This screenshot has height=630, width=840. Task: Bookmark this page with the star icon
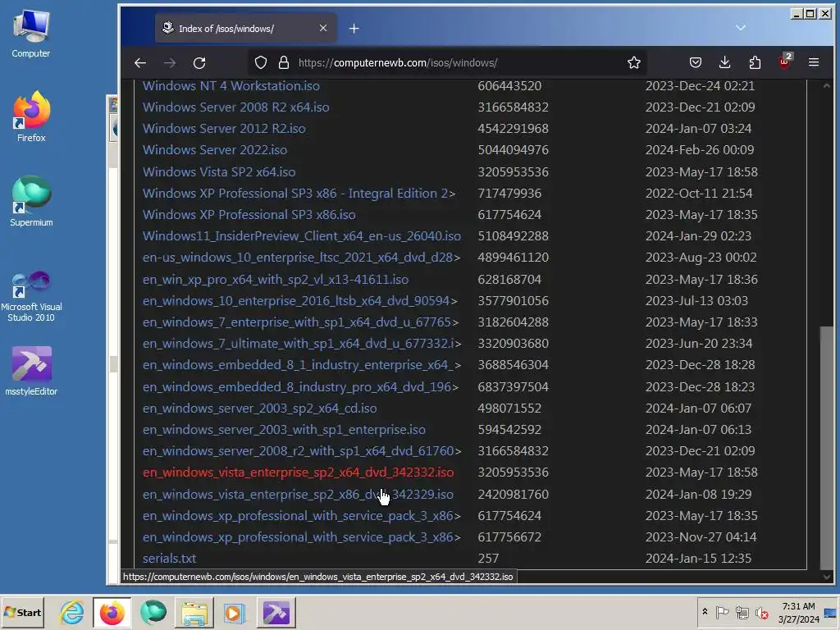pyautogui.click(x=634, y=62)
